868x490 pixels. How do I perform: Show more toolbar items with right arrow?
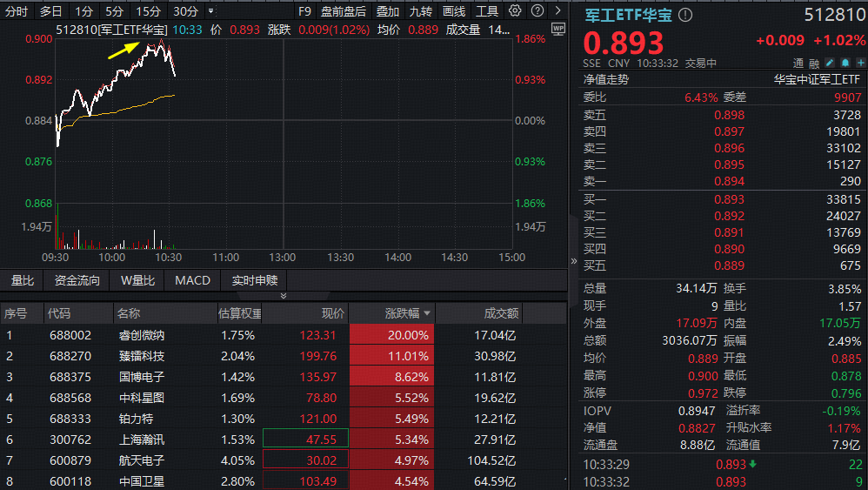click(x=558, y=10)
